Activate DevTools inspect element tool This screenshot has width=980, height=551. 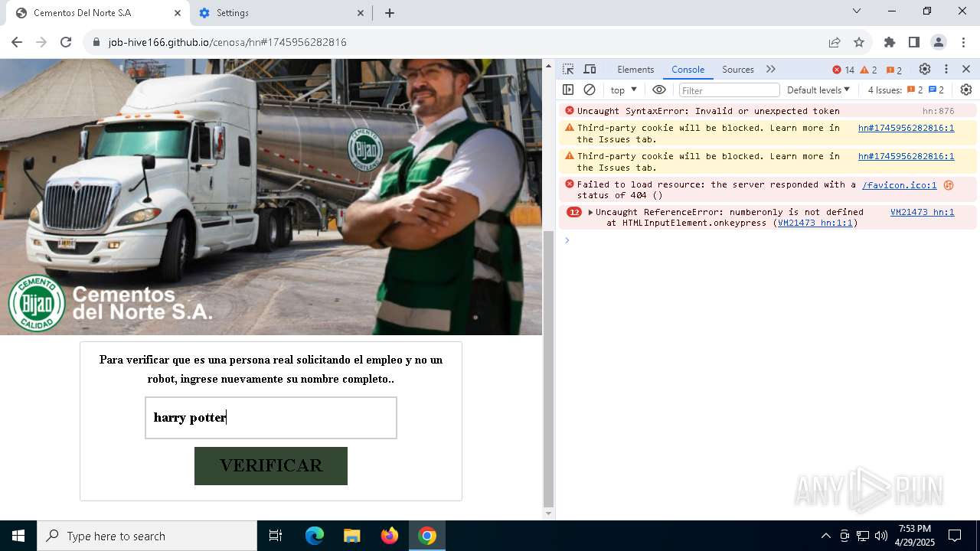point(568,69)
